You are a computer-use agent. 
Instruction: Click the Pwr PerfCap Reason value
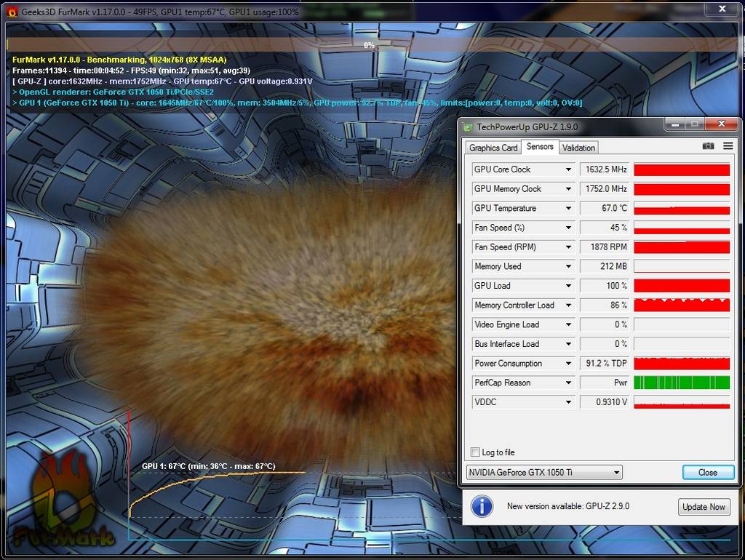605,383
